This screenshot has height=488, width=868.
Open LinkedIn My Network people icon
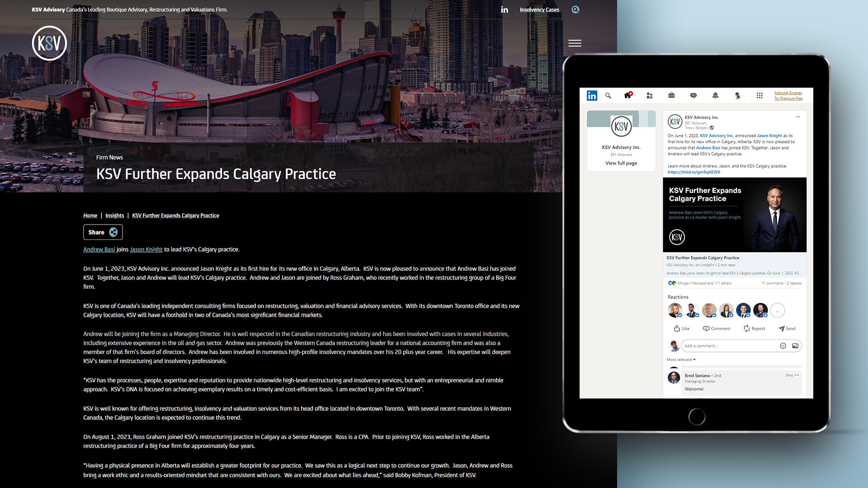[x=650, y=95]
